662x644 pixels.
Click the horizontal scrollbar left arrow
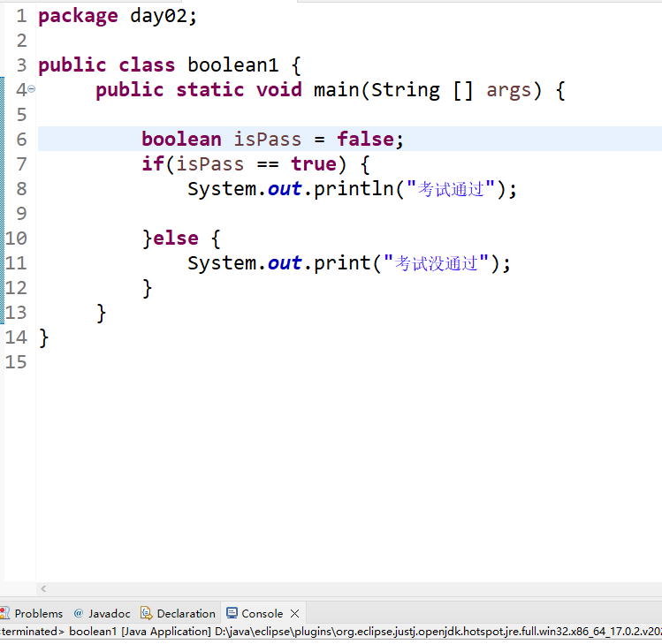tap(43, 588)
